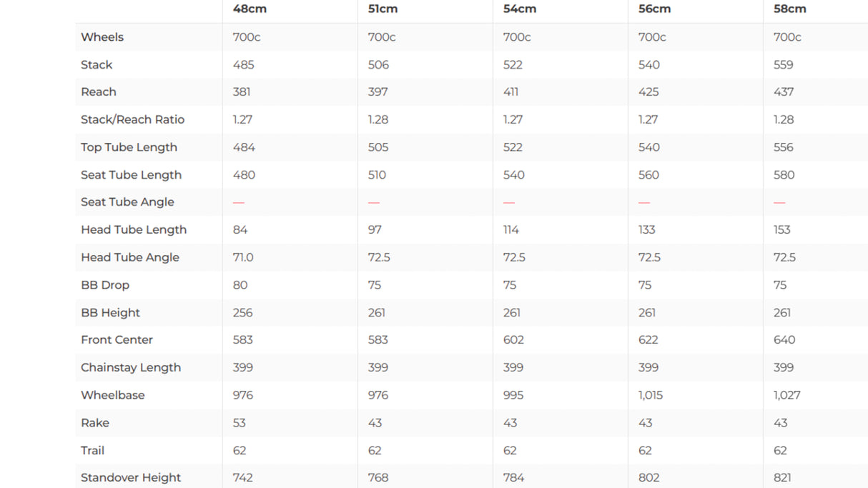Select the 53 rake value

point(240,423)
